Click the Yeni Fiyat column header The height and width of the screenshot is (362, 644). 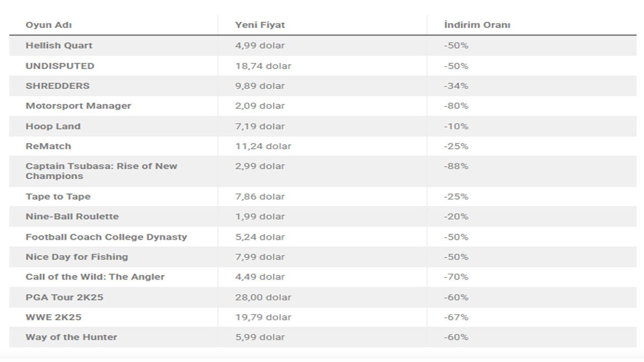coord(260,25)
